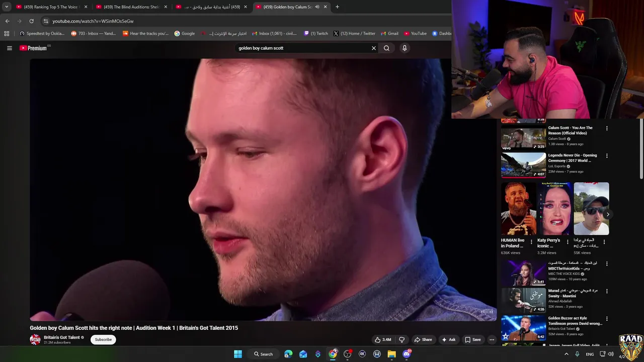Start voice search with microphone icon
This screenshot has height=362, width=644.
405,48
